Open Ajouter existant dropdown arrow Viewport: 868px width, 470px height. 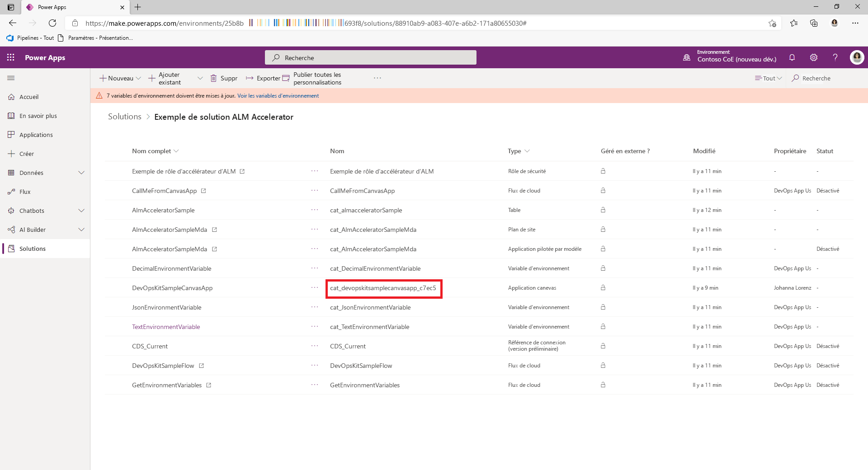coord(200,78)
